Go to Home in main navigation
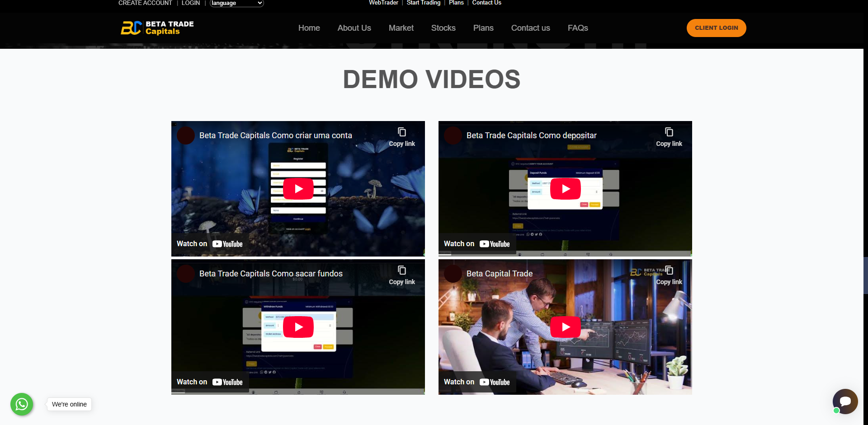Image resolution: width=868 pixels, height=425 pixels. 309,28
